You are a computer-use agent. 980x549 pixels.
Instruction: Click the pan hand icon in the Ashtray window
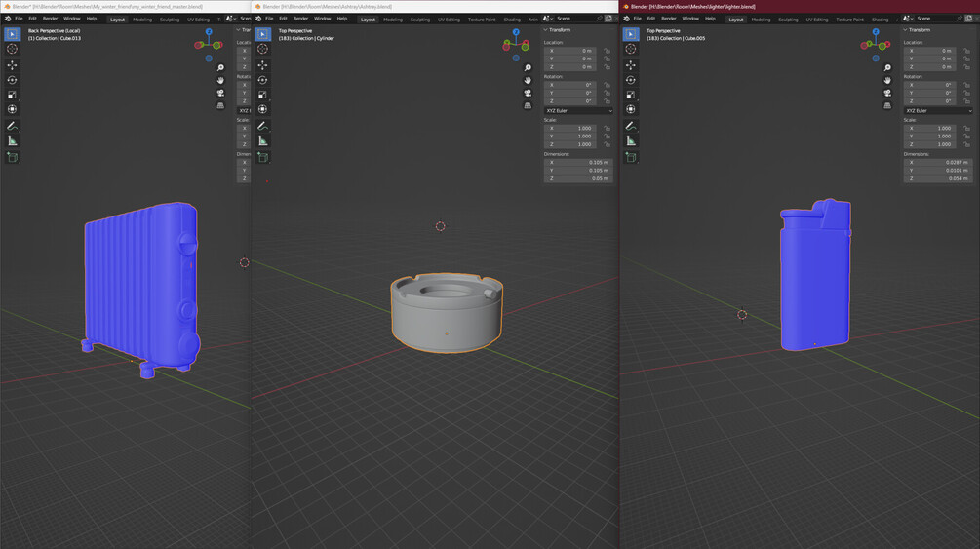(528, 80)
